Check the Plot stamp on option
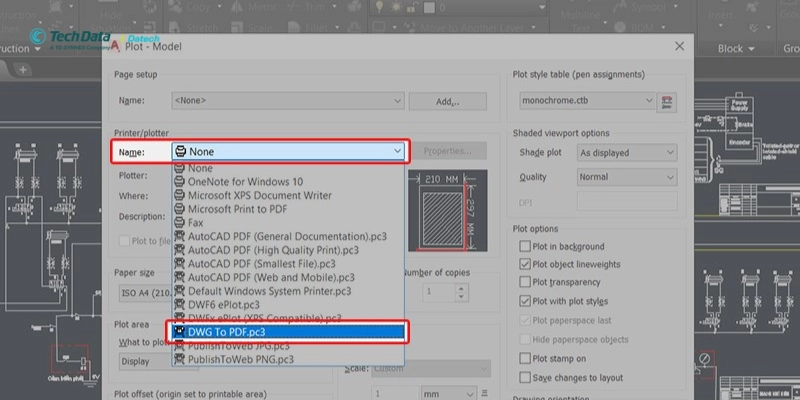Viewport: 800px width, 400px height. click(524, 358)
